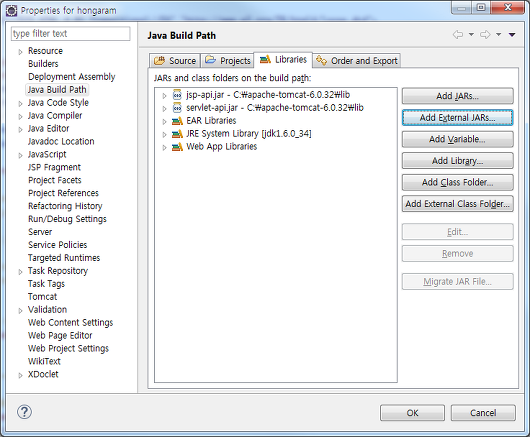Expand the servlet-api.jar entry

click(x=164, y=108)
